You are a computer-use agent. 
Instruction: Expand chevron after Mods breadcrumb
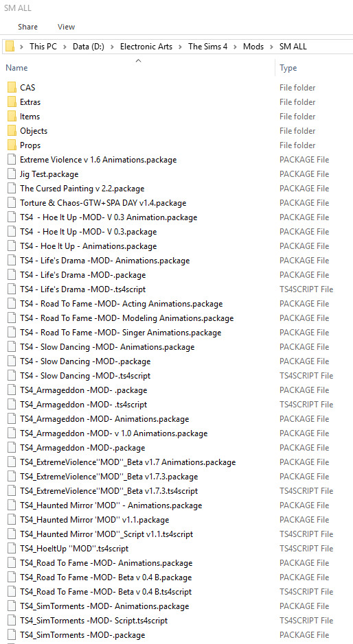(271, 47)
